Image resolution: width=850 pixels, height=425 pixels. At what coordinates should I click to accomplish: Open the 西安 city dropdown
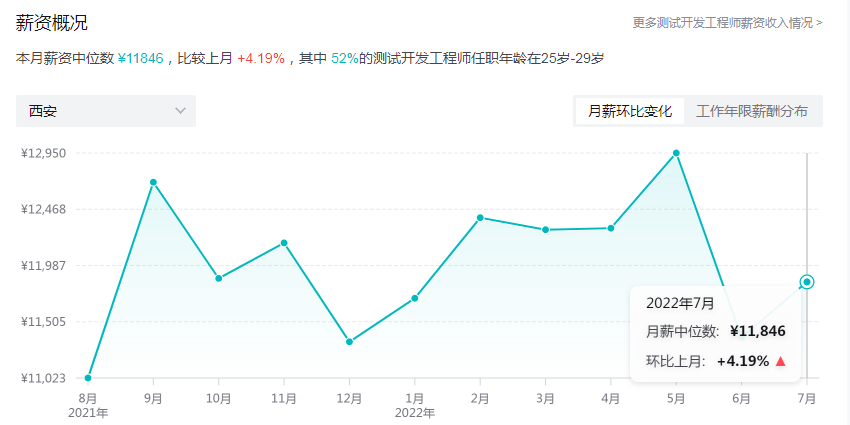106,111
